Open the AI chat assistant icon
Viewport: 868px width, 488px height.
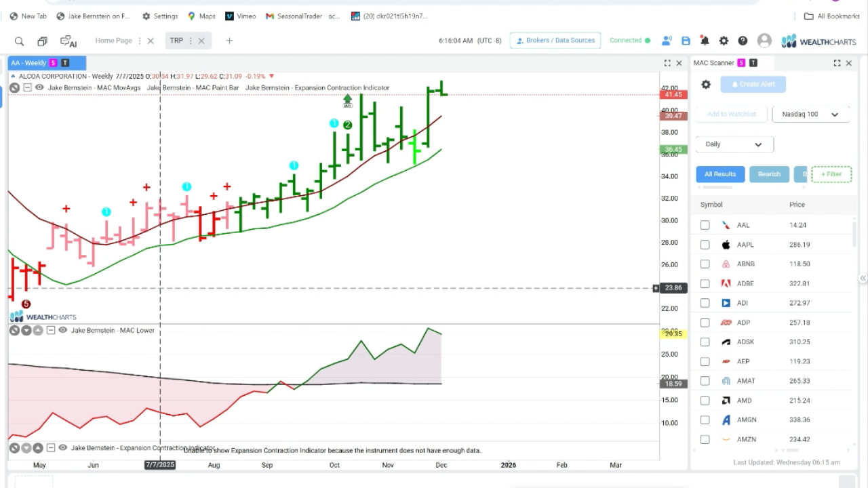point(68,41)
